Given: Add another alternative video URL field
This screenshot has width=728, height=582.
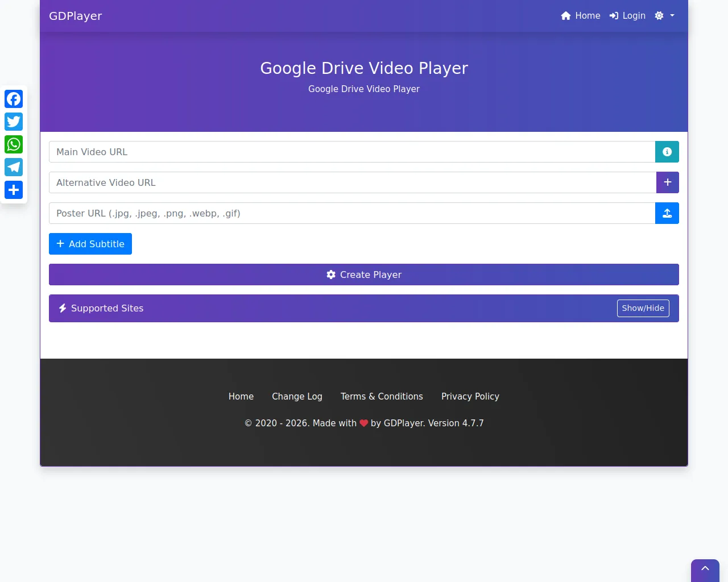Looking at the screenshot, I should click(x=668, y=182).
